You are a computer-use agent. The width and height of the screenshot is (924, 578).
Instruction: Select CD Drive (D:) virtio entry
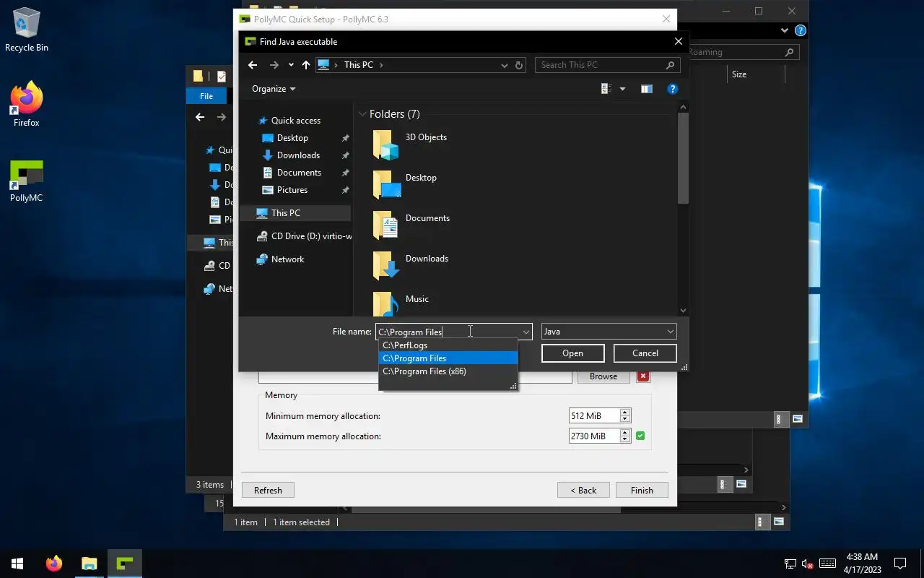305,236
